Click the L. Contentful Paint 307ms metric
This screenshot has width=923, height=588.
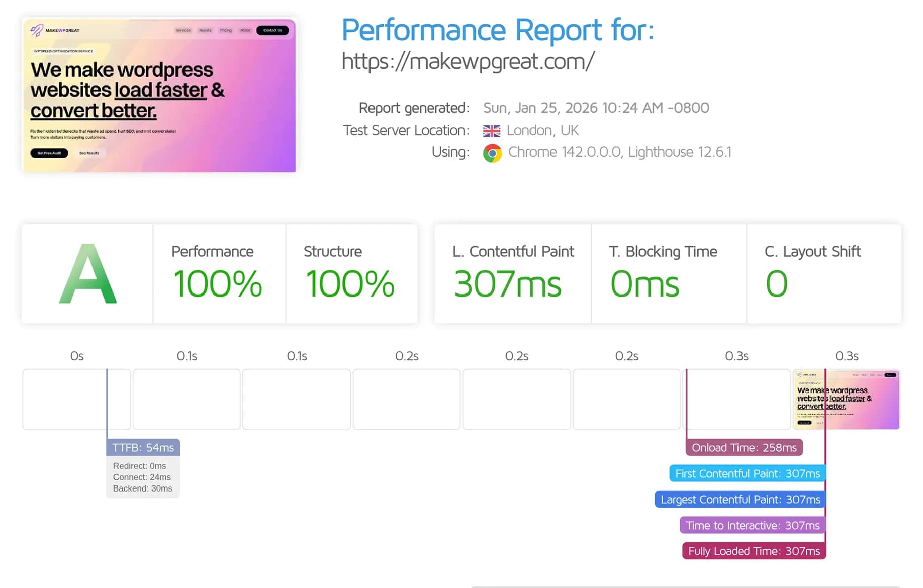point(508,284)
